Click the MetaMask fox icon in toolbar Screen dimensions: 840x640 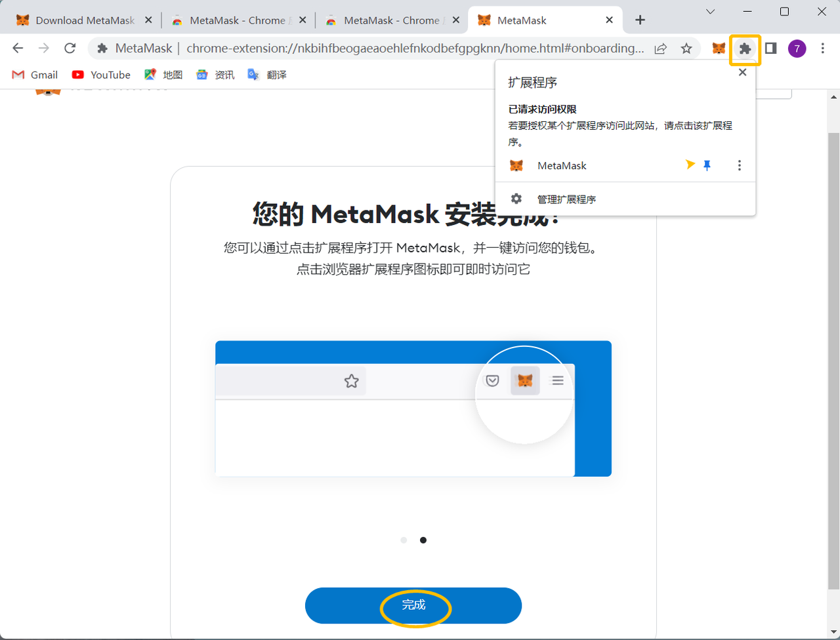tap(719, 49)
